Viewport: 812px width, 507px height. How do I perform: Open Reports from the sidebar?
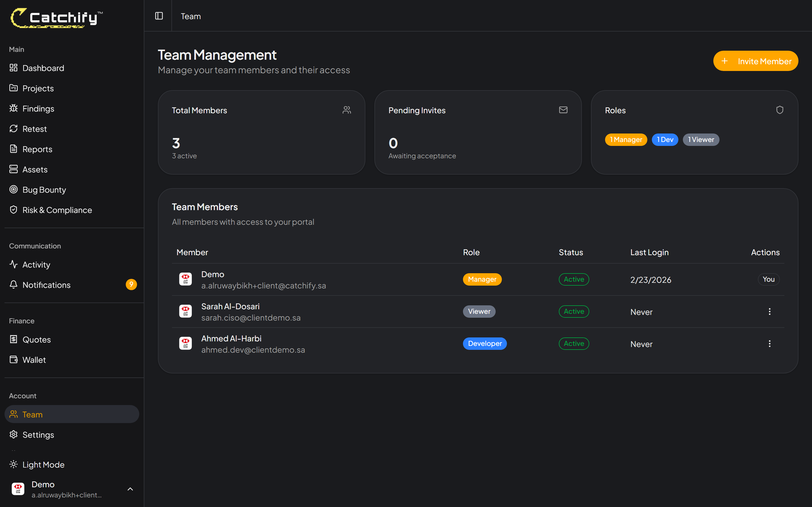coord(37,149)
